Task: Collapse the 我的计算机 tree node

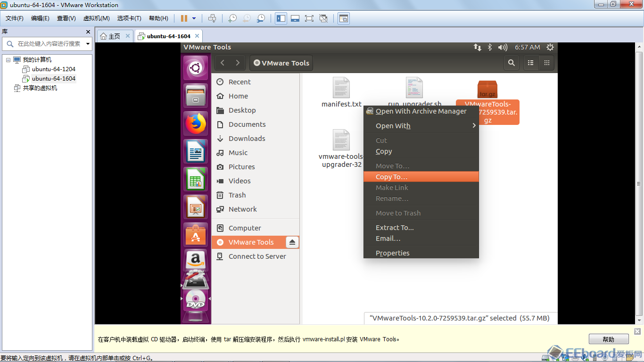Action: pos(8,60)
